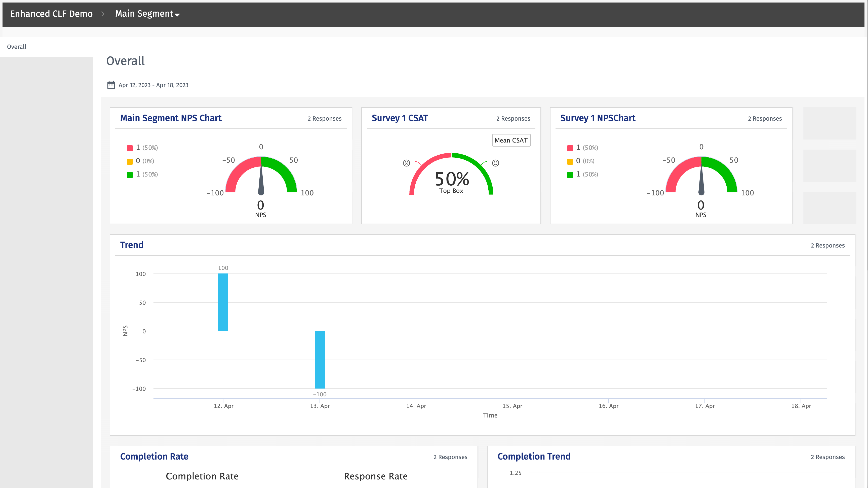This screenshot has width=868, height=488.
Task: Click the calendar date range icon
Action: click(111, 85)
